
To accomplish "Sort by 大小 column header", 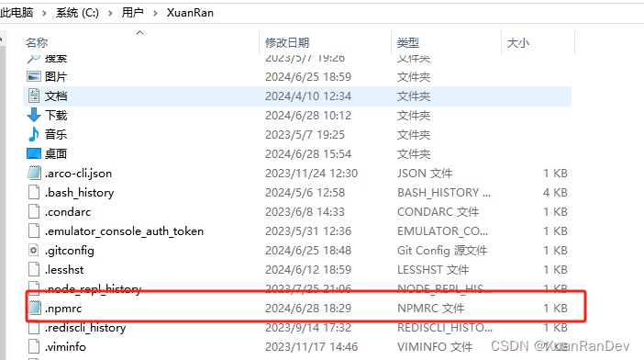I will (518, 43).
